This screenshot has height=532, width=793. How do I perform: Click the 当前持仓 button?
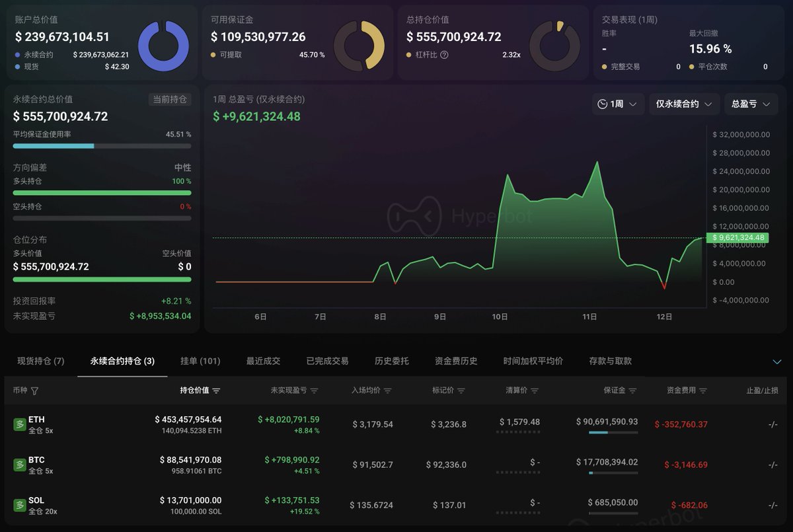(170, 99)
